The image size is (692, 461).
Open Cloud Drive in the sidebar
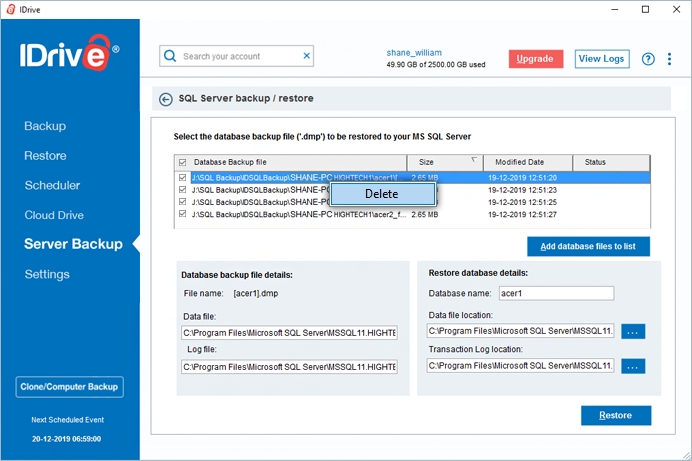54,215
